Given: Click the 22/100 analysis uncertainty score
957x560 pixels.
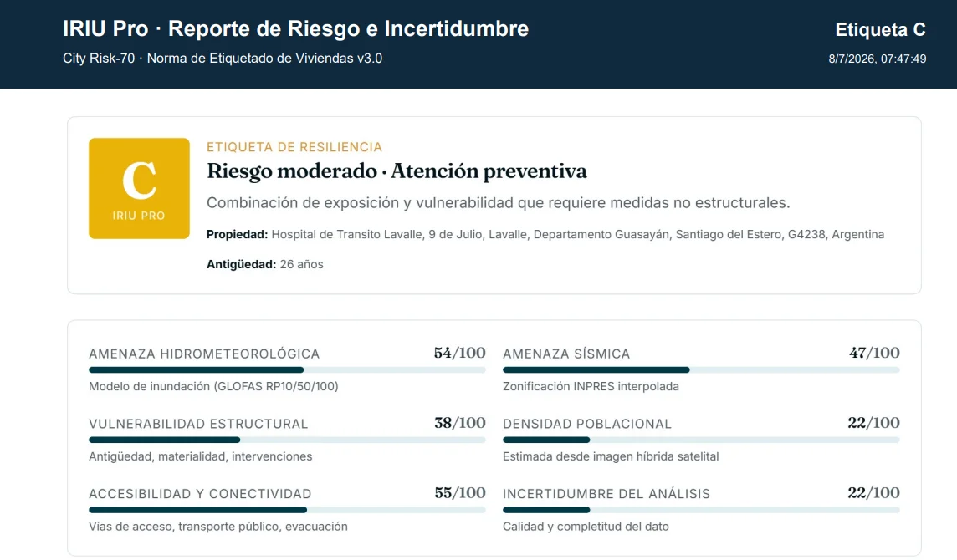Looking at the screenshot, I should tap(873, 493).
